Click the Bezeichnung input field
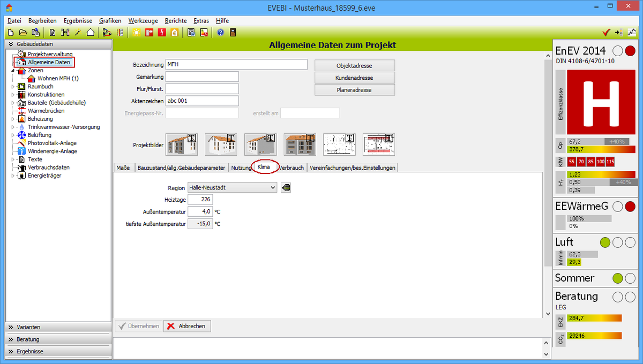Screen dimensions: 643x364 click(236, 64)
